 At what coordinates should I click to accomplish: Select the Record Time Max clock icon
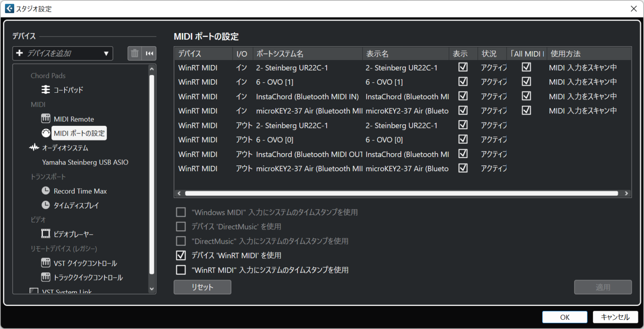point(46,191)
